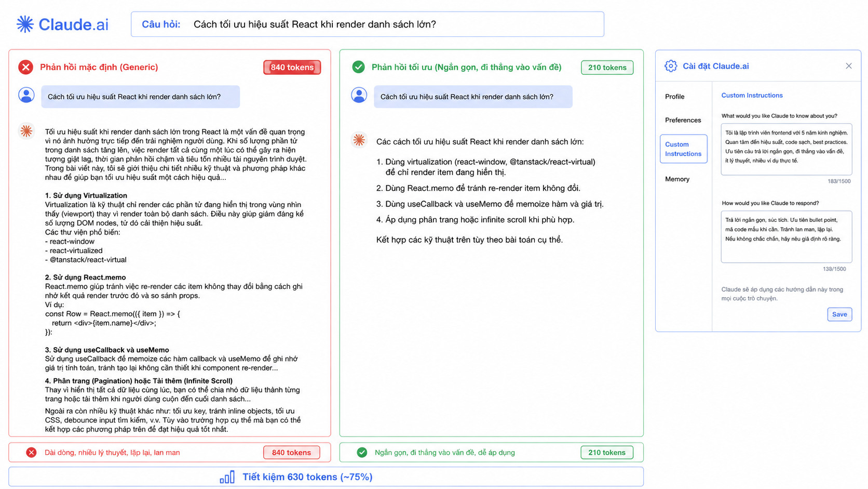Image resolution: width=868 pixels, height=489 pixels.
Task: Click the user message bubble in the optimized response panel
Action: point(473,97)
